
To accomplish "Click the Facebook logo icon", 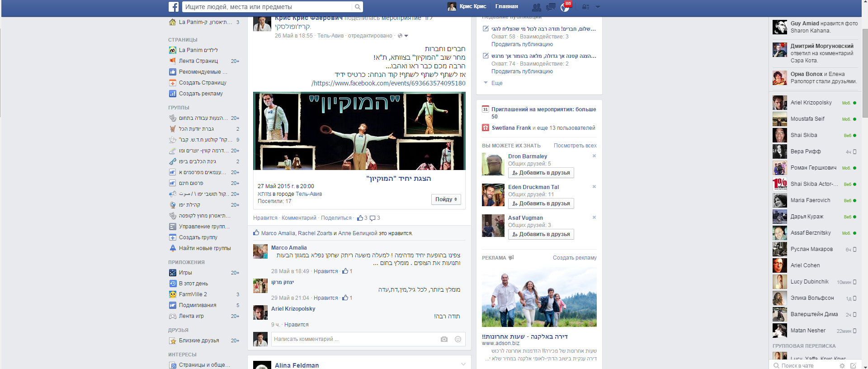I will [x=174, y=7].
